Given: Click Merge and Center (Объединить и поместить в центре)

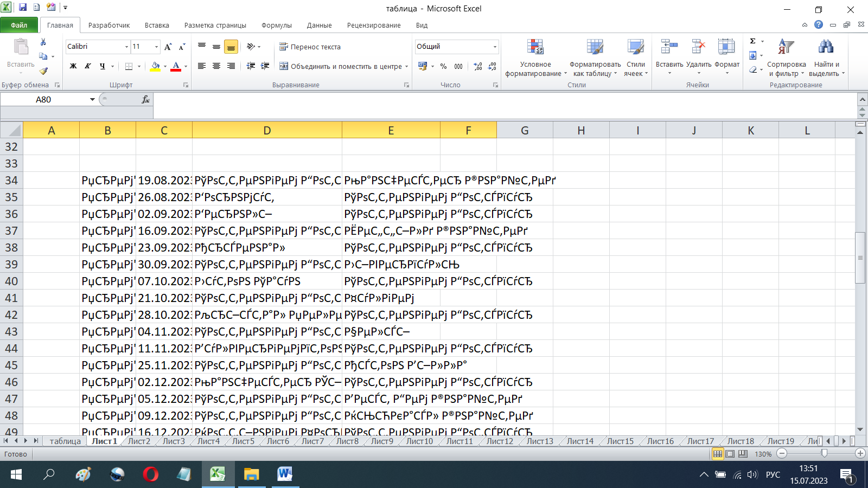Looking at the screenshot, I should pos(342,66).
